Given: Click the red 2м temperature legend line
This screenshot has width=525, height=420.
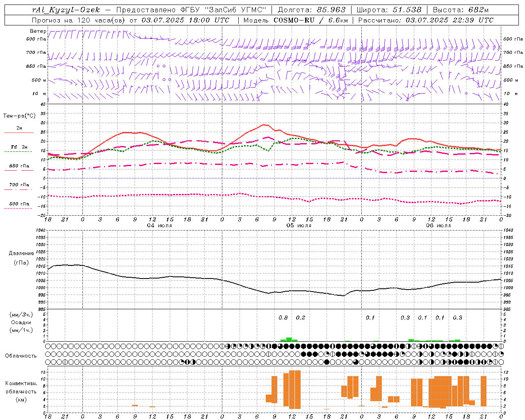Looking at the screenshot, I should 19,132.
